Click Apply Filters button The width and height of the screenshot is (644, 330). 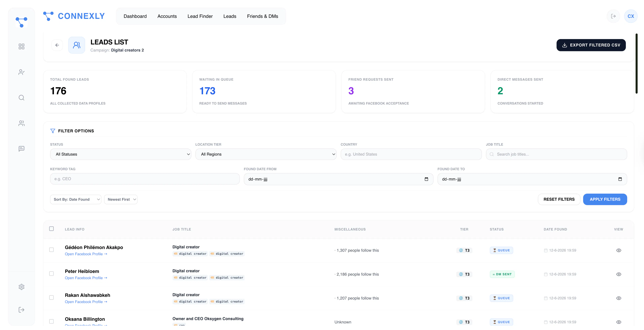[x=605, y=199]
